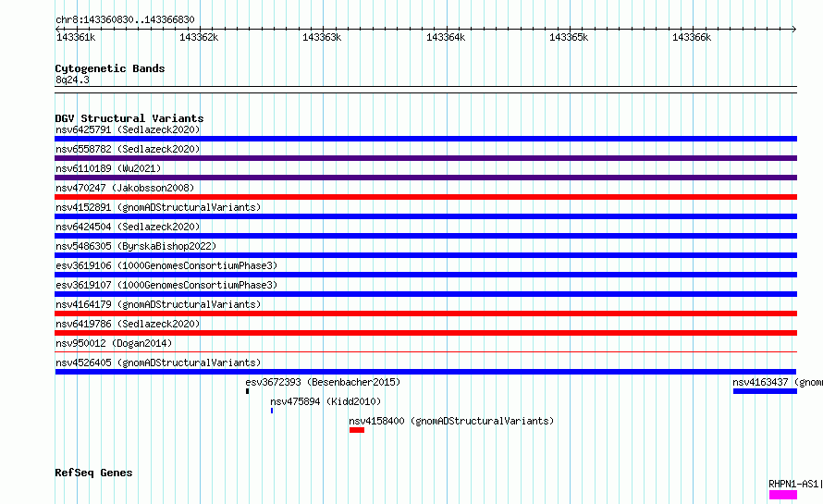Image resolution: width=823 pixels, height=504 pixels.
Task: Click the tiny blue nsv475894 marker
Action: click(271, 411)
